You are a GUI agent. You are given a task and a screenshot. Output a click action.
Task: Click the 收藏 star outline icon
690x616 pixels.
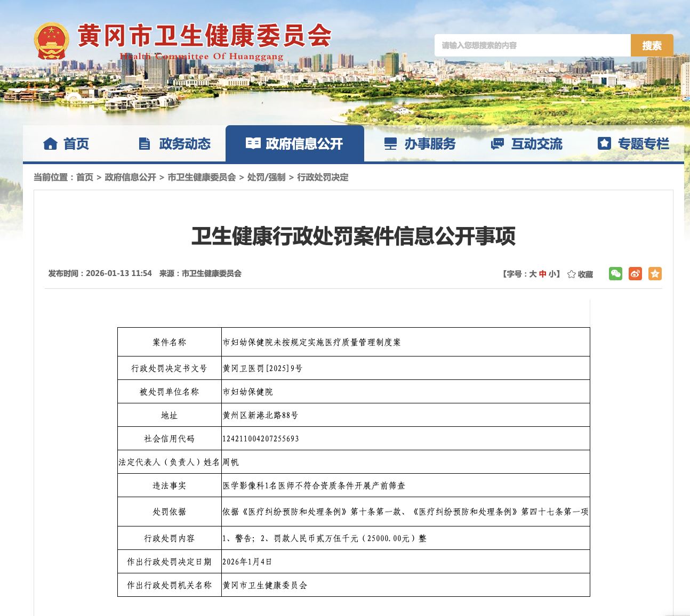(x=572, y=274)
